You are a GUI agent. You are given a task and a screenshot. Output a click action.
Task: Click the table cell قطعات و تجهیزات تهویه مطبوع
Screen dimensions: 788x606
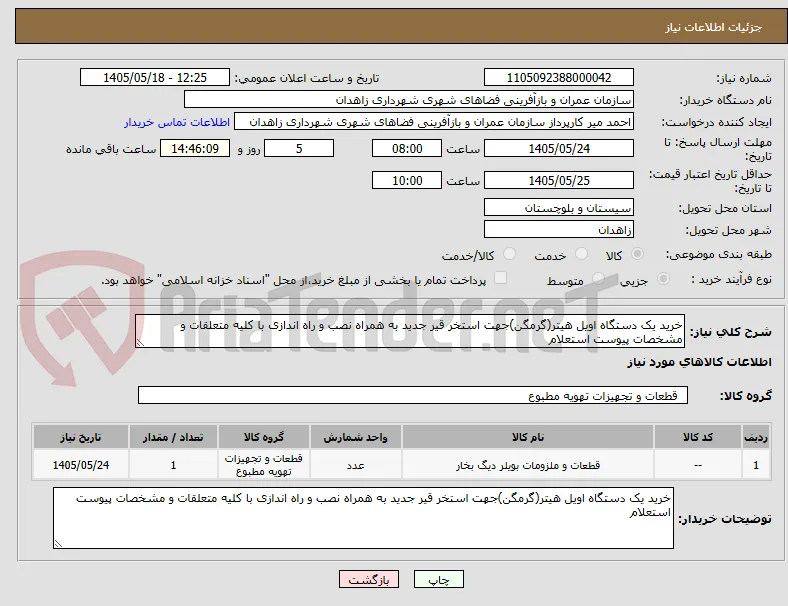(264, 465)
